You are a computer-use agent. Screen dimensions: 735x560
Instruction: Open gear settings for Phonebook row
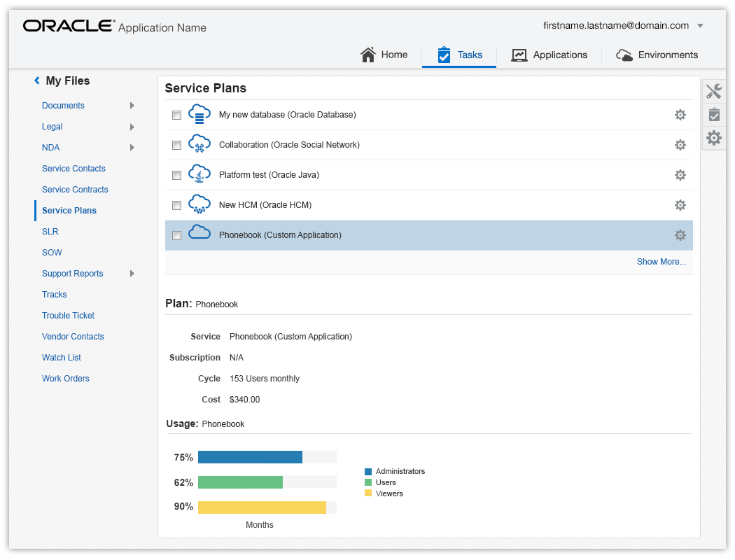click(x=680, y=235)
